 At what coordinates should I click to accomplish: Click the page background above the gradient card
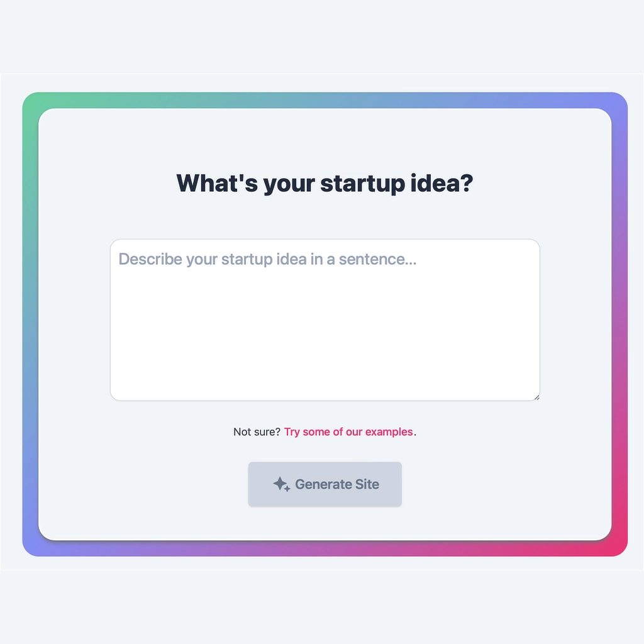pyautogui.click(x=322, y=38)
